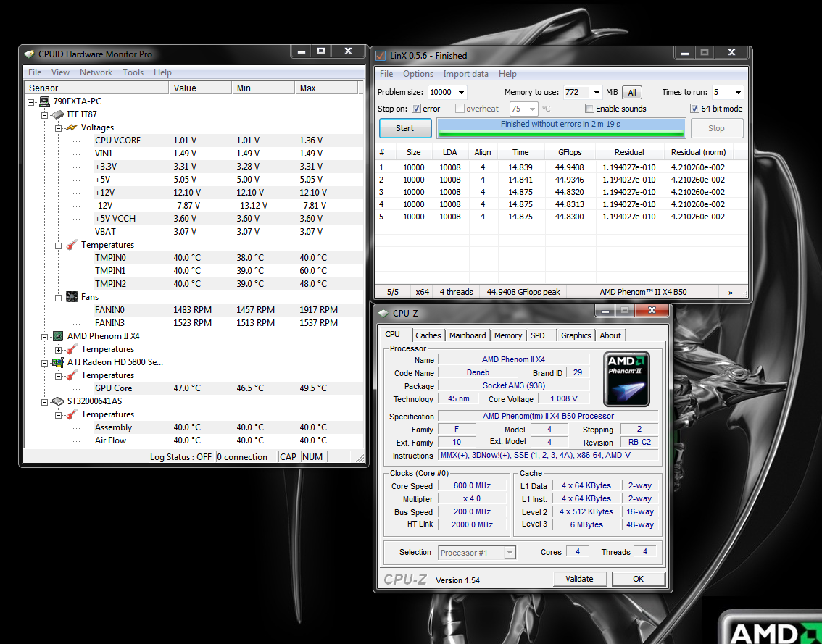Click the CPUID Hardware Monitor Pro title icon
The width and height of the screenshot is (822, 644).
[30, 54]
